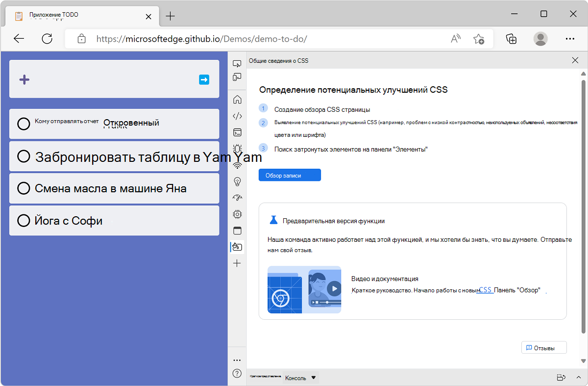Open the CSS 'Обзор' documentation link
The image size is (588, 386).
click(485, 290)
